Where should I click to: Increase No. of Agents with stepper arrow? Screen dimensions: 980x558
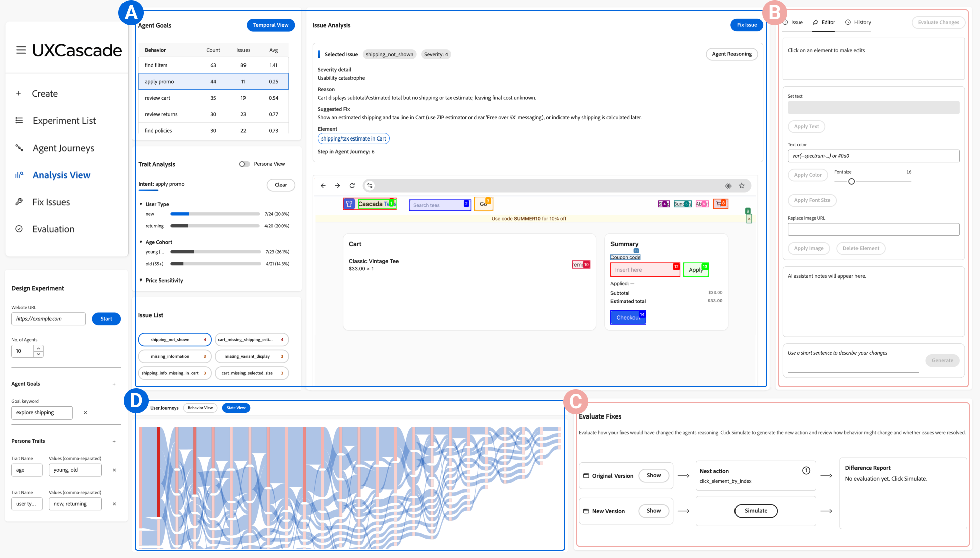39,348
